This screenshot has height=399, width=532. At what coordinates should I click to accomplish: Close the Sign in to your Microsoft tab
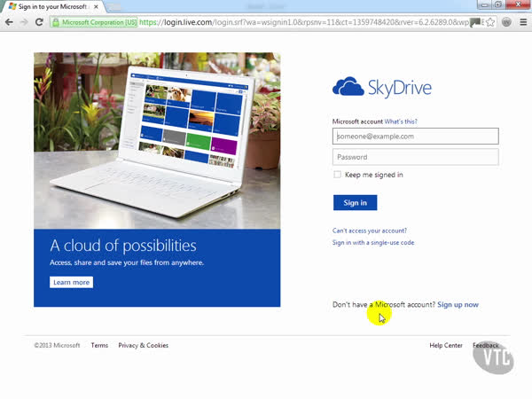[96, 7]
